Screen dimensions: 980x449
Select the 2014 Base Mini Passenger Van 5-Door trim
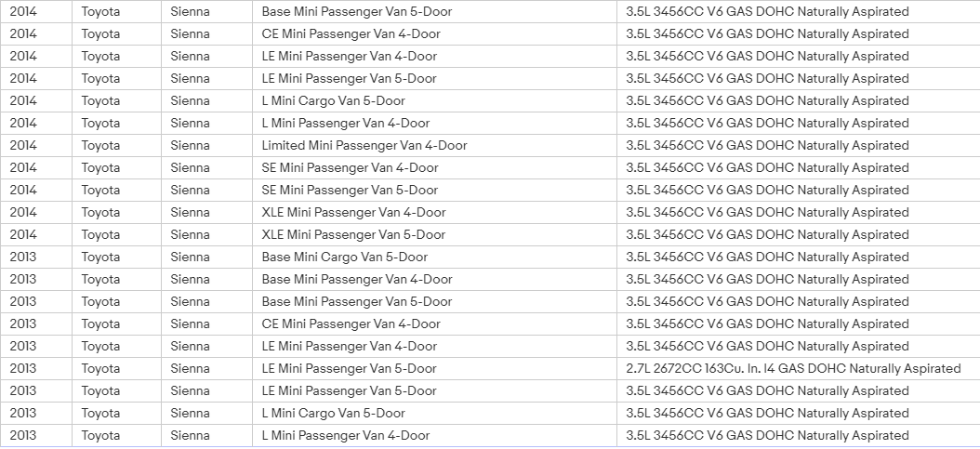coord(434,11)
